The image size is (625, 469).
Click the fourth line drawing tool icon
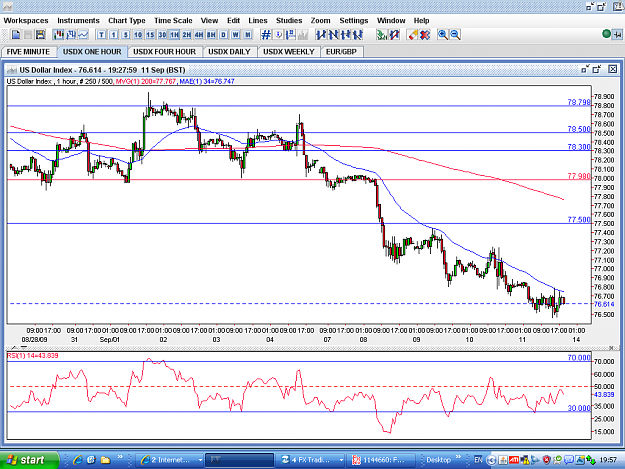point(358,35)
